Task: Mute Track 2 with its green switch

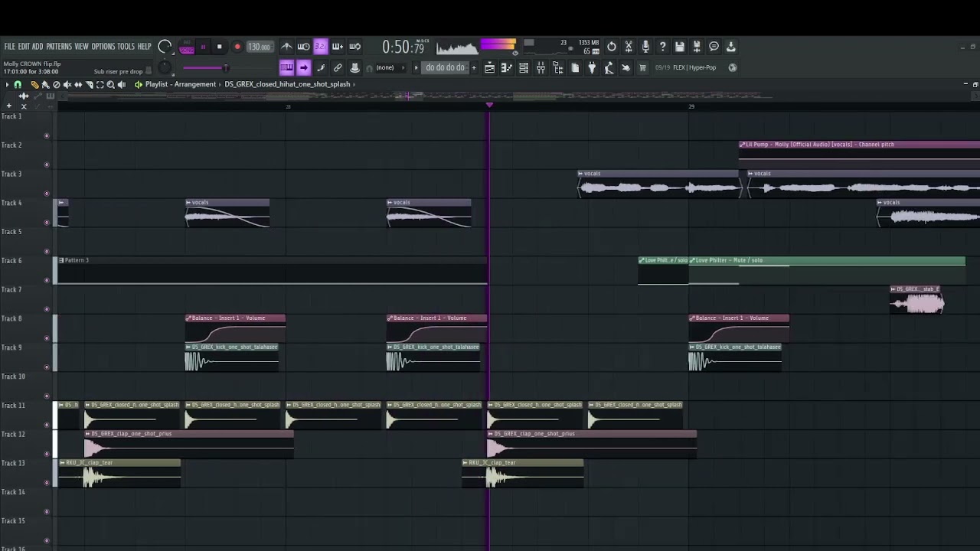Action: pyautogui.click(x=47, y=165)
